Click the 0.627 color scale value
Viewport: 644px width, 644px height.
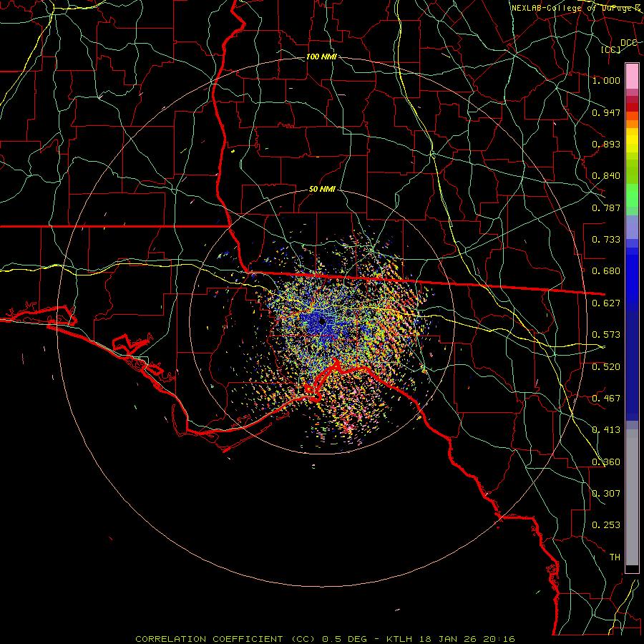[606, 303]
